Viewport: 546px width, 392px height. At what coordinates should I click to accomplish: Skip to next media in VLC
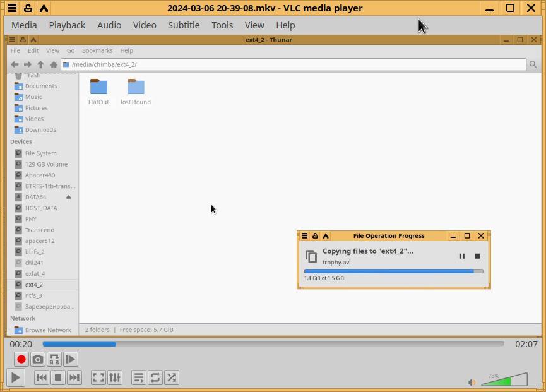(74, 377)
